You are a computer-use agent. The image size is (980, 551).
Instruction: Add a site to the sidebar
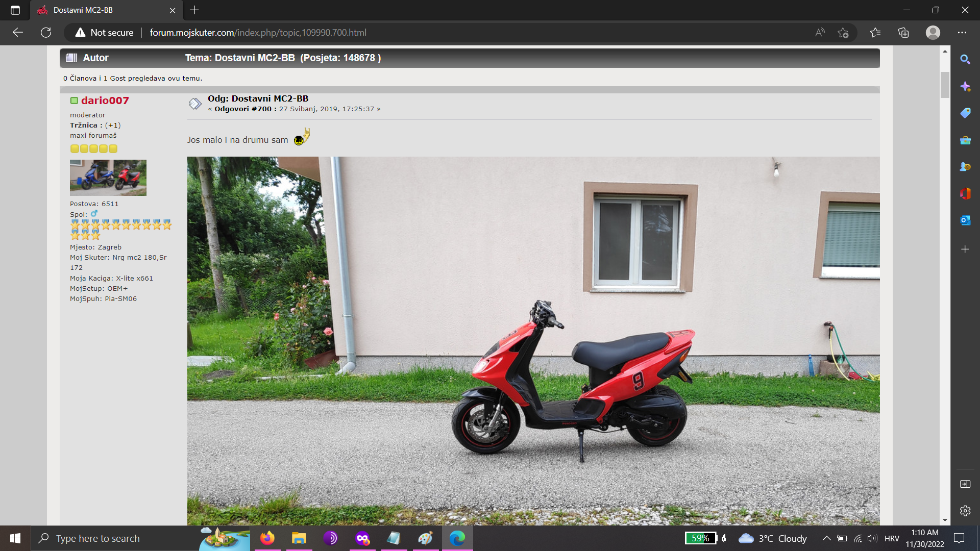click(x=965, y=249)
